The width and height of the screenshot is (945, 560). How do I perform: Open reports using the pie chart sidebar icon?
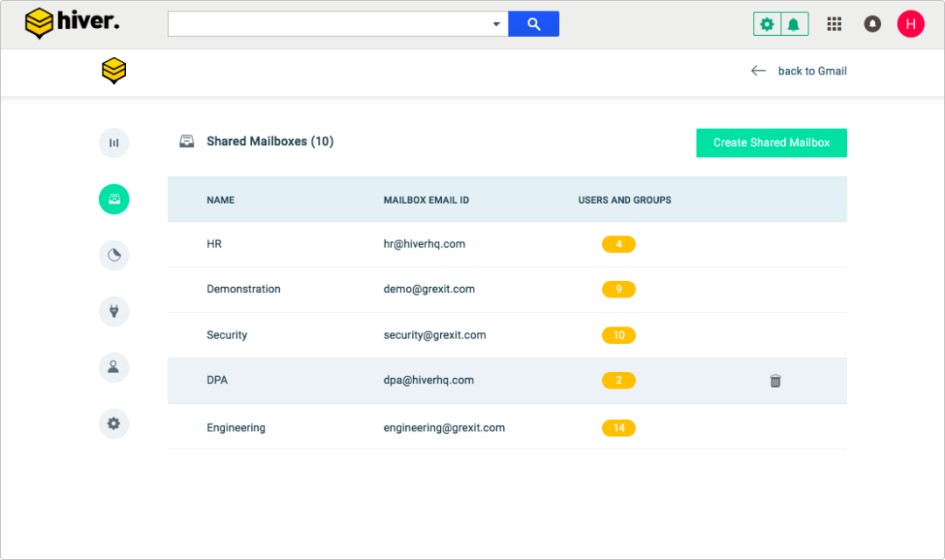[114, 255]
